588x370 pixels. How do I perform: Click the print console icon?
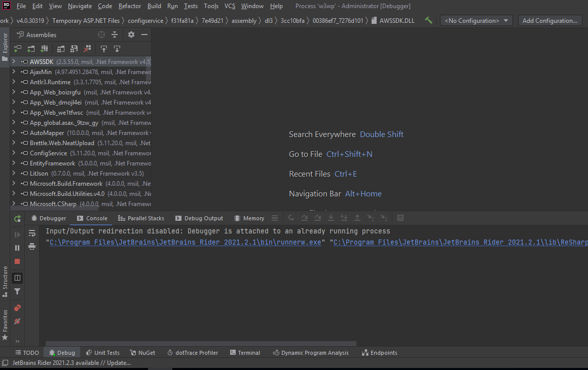point(32,247)
